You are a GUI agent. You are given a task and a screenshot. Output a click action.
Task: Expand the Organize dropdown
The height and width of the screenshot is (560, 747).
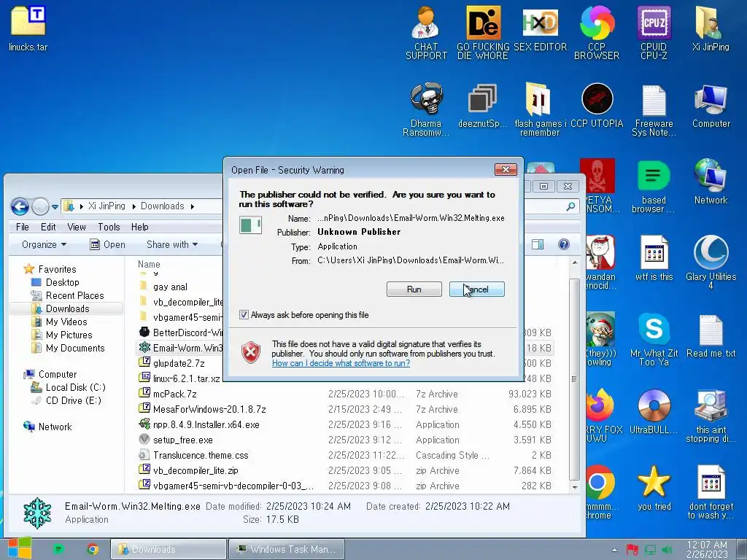pos(44,244)
